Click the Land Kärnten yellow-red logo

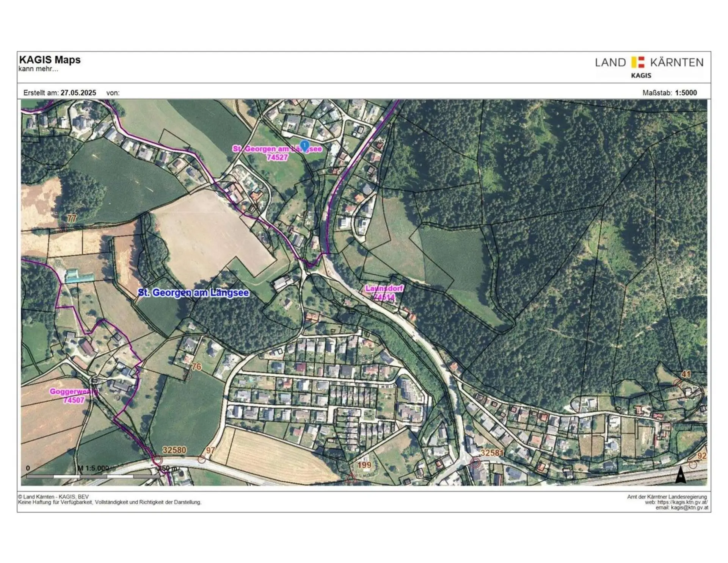[638, 62]
